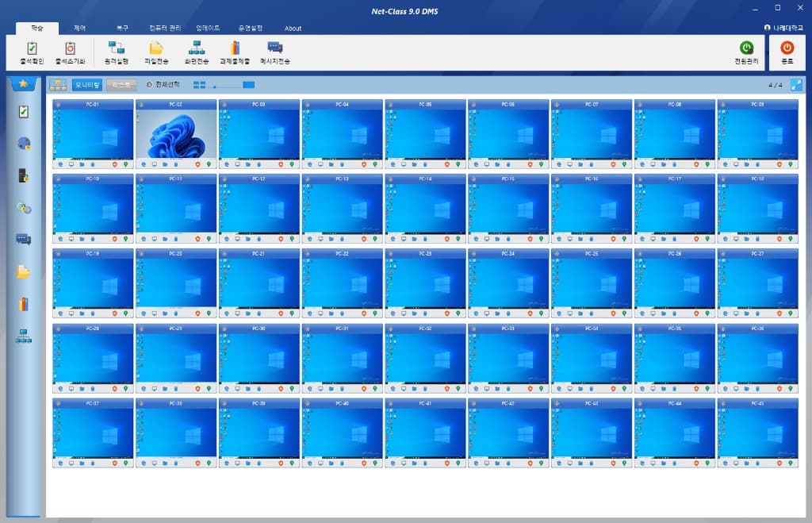Screen dimensions: 812x523
Task: Open 과제물제출 assignment submission tool
Action: tap(235, 53)
